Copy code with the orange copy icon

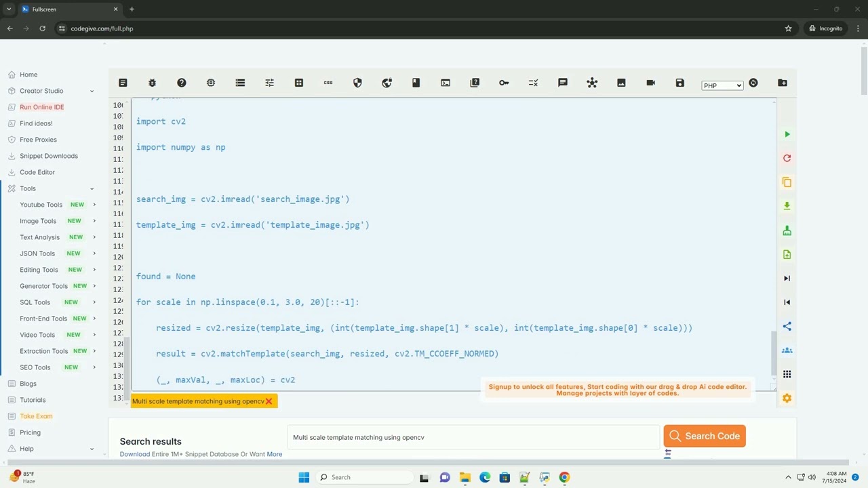[787, 182]
